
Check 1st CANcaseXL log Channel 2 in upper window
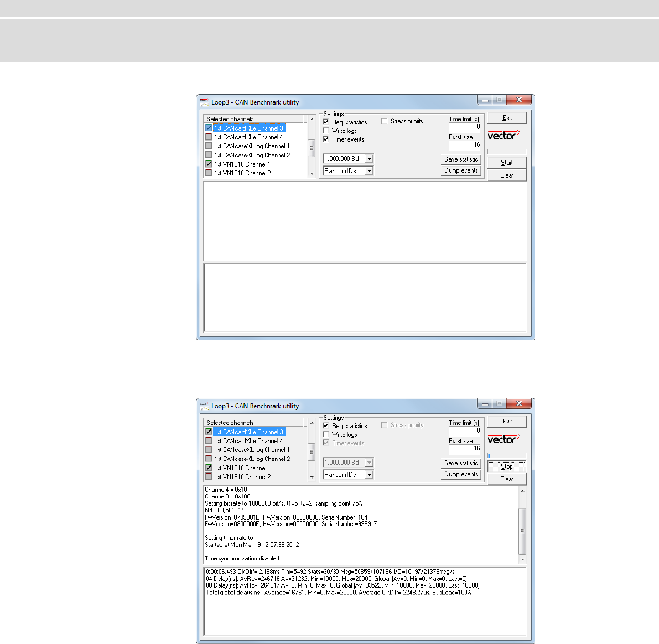(x=209, y=155)
